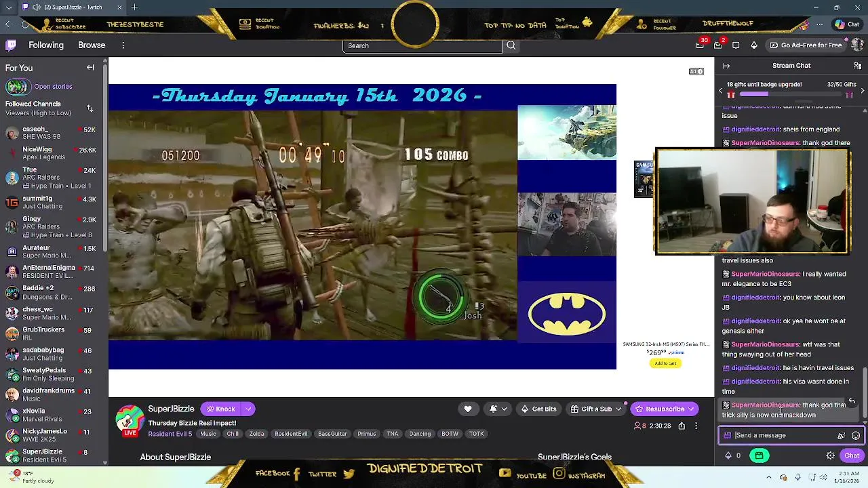Click the Bits balance diamond icon
The image size is (868, 488).
click(x=728, y=455)
